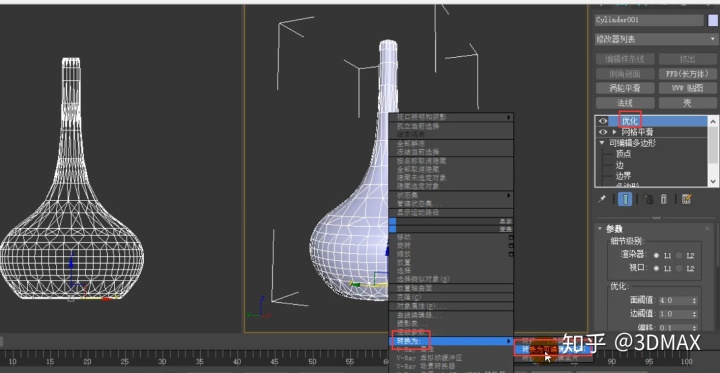Screen dimensions: 720x373
Task: Open the 转换为 submenu
Action: click(x=451, y=341)
